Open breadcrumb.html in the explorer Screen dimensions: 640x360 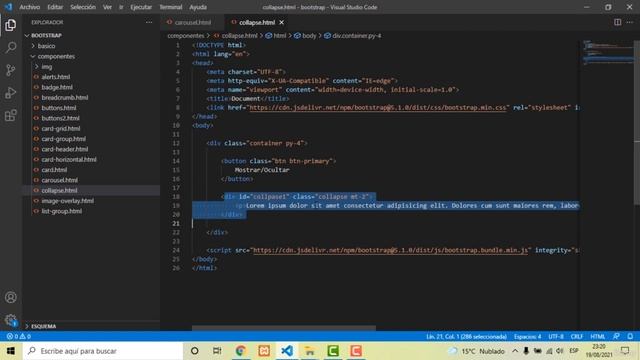coord(64,98)
